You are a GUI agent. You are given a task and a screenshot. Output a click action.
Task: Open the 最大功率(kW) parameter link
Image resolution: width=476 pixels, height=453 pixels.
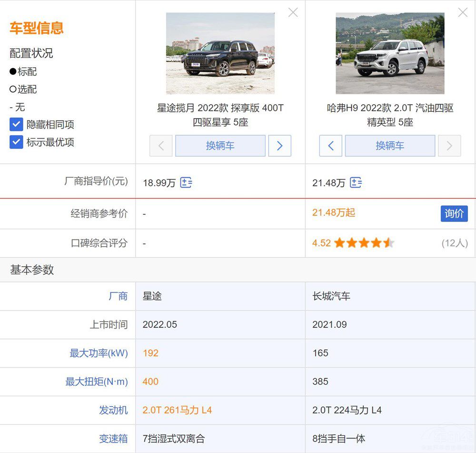tap(99, 353)
